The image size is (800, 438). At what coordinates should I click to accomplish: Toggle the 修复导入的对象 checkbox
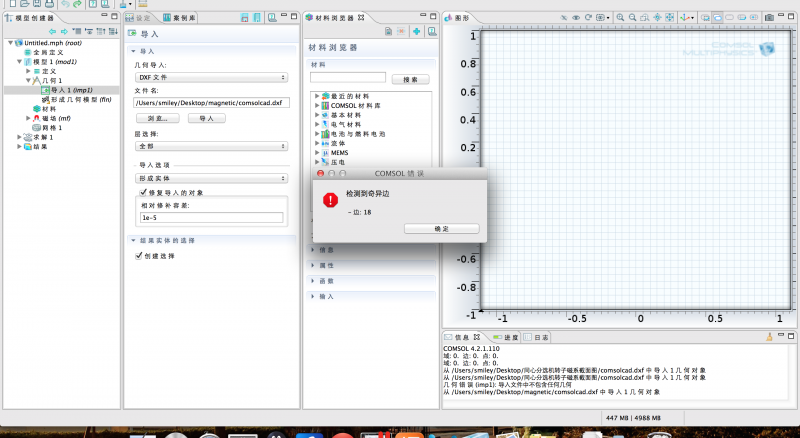click(143, 192)
